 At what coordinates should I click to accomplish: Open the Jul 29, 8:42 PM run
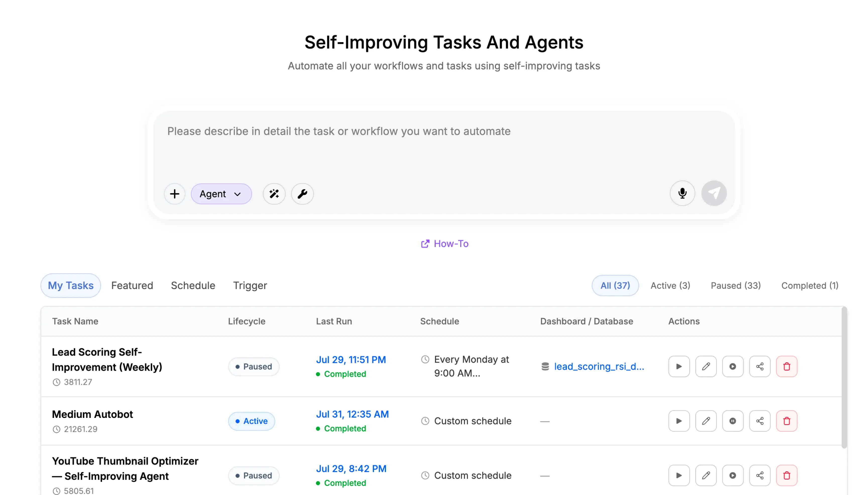pyautogui.click(x=351, y=468)
